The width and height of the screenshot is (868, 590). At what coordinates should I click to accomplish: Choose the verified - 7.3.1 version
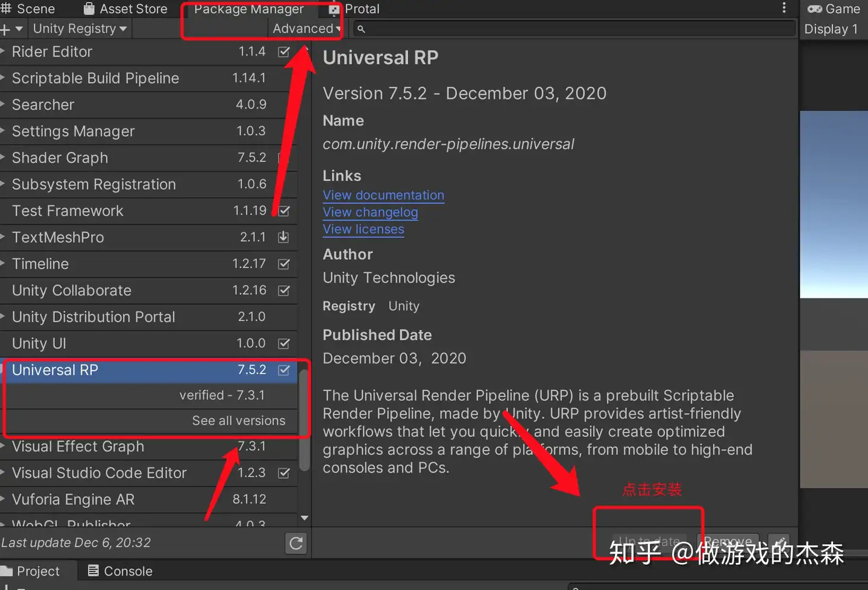coord(222,395)
